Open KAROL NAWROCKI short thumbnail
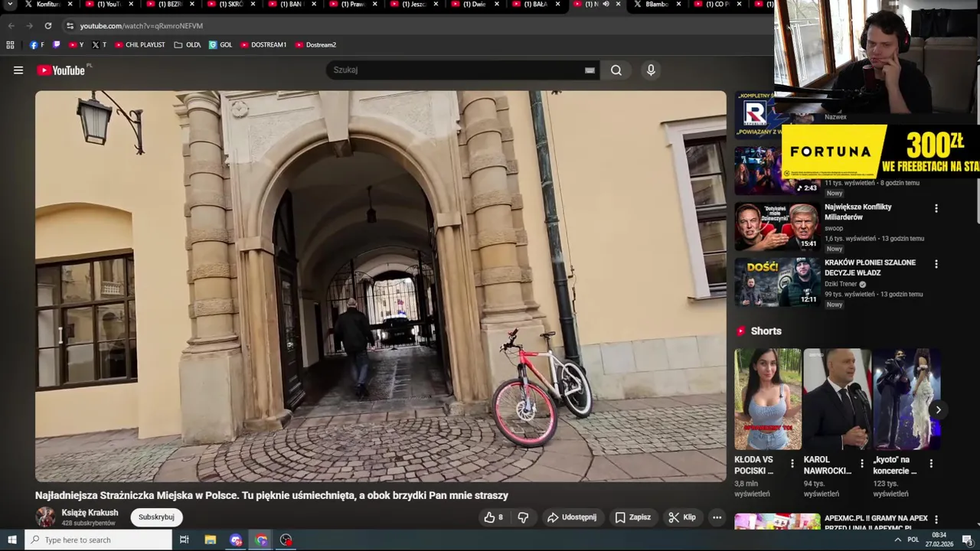 tap(838, 399)
